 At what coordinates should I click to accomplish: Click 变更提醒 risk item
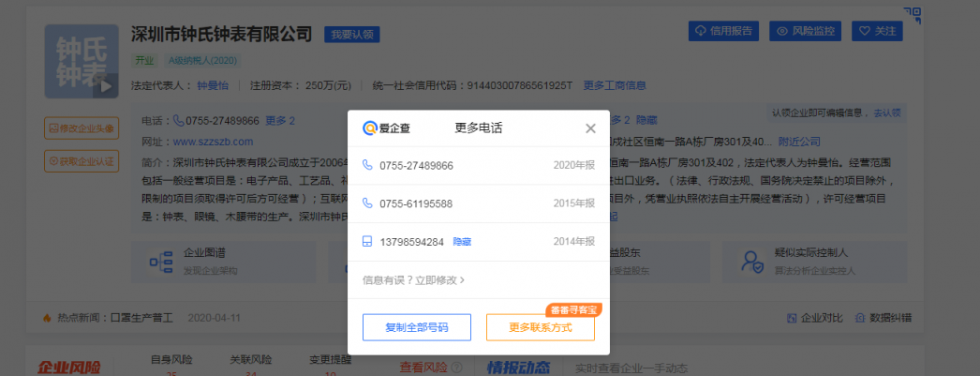tap(330, 365)
